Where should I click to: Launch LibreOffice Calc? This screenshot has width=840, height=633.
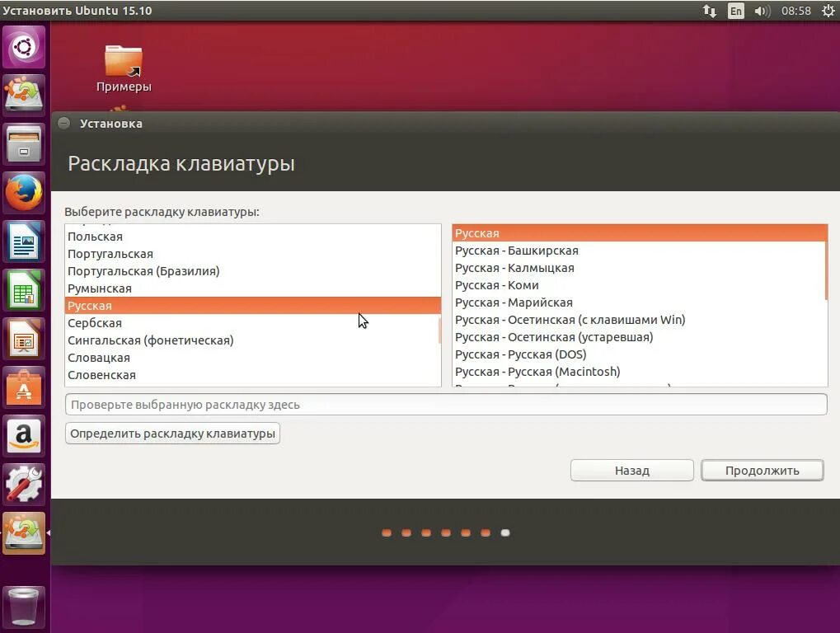(x=24, y=290)
